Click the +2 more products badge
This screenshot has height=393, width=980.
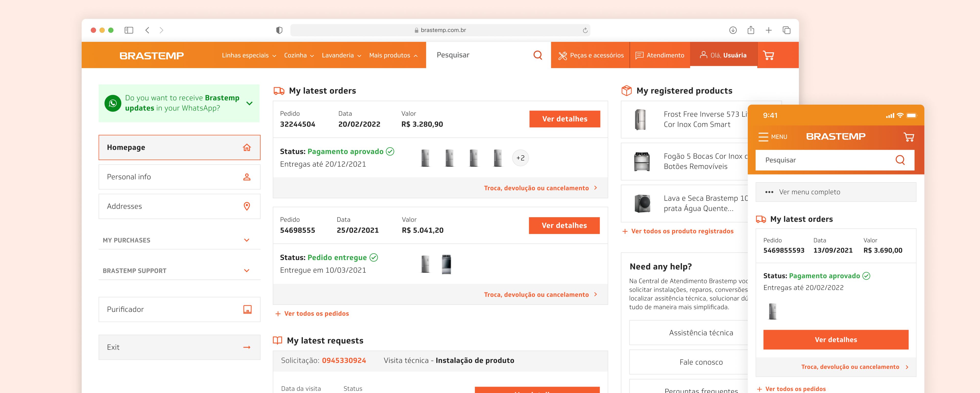[520, 158]
